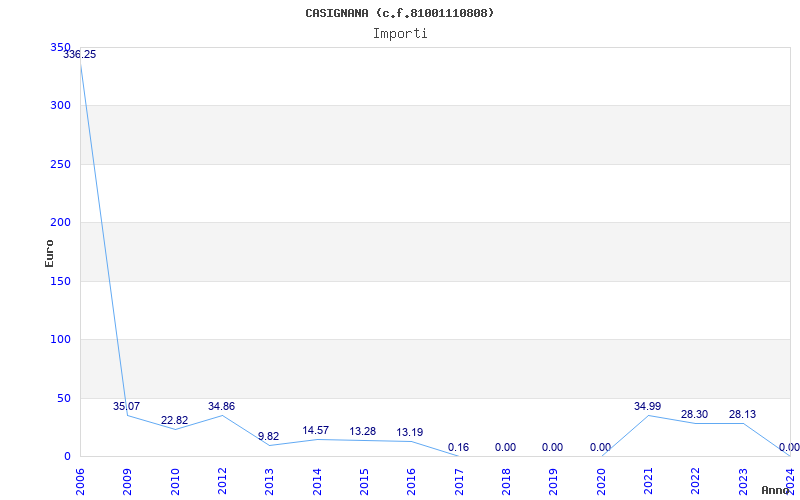Click the 2018 year tick label
This screenshot has width=800, height=500.
[506, 482]
